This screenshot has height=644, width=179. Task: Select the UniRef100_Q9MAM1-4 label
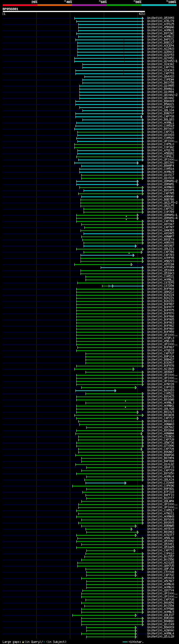pyautogui.click(x=162, y=218)
